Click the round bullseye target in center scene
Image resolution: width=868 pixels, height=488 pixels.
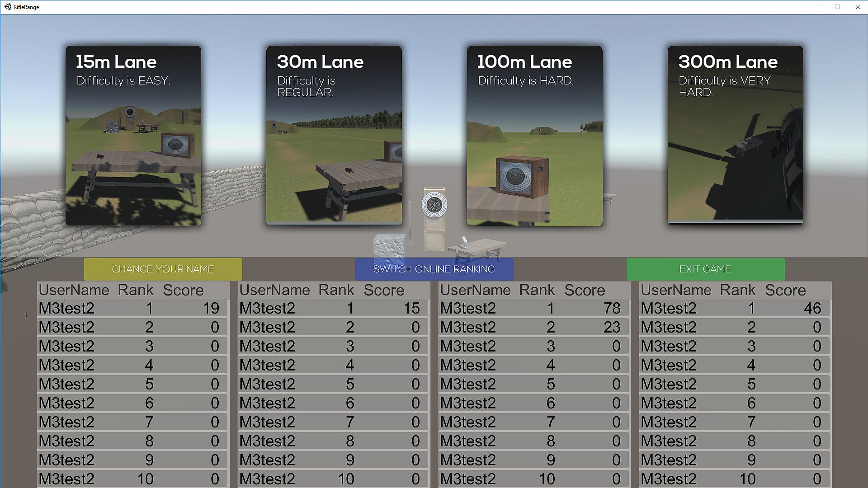pyautogui.click(x=434, y=205)
